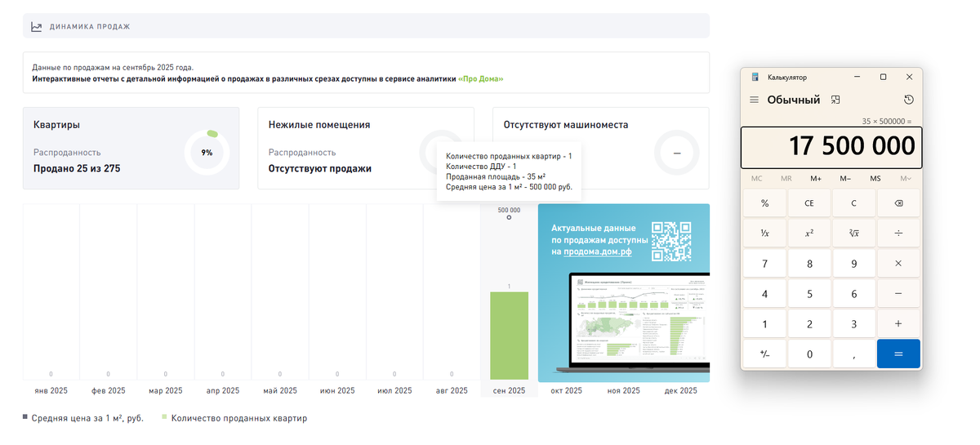
Task: Click Отсутствуют продажи text
Action: [x=320, y=169]
